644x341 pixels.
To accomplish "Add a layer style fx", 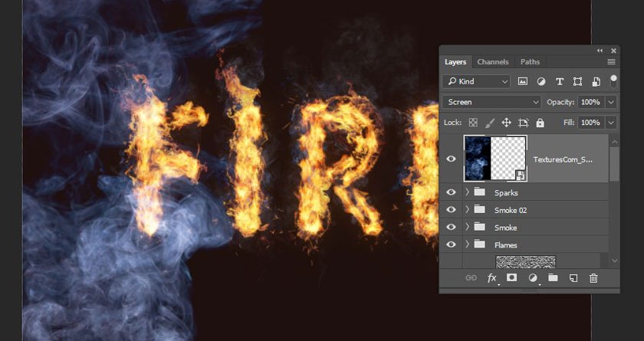I will 491,278.
